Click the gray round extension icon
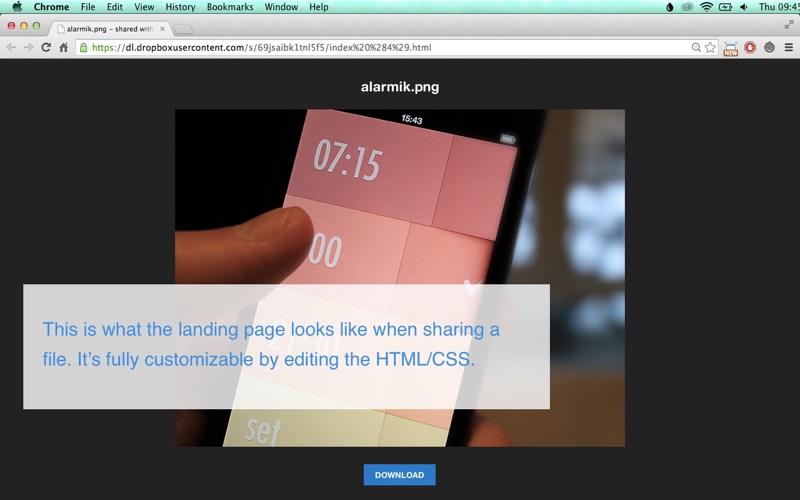 [769, 47]
